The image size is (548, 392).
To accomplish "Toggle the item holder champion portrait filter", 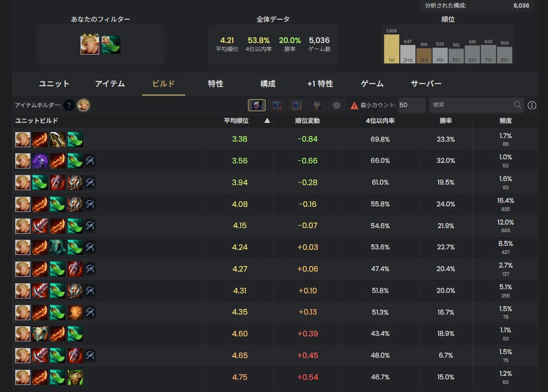I will tap(83, 105).
